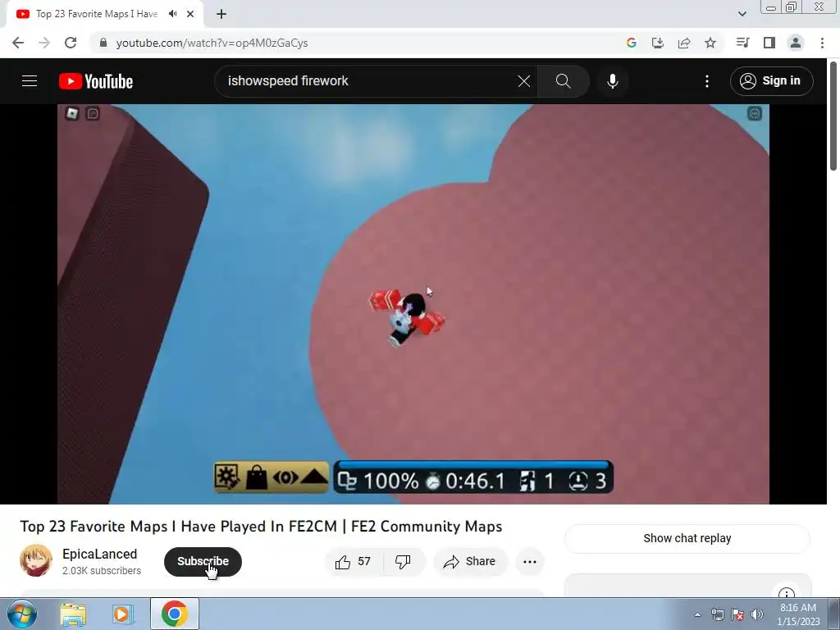Bookmark this page with star
840x630 pixels.
pos(710,43)
